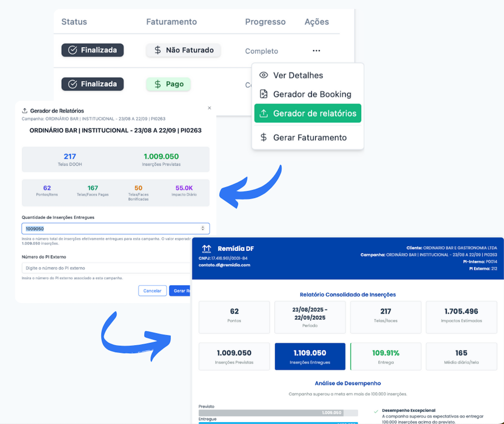Click the upload icon in Gerador de relatórios
The image size is (504, 424).
(x=263, y=114)
